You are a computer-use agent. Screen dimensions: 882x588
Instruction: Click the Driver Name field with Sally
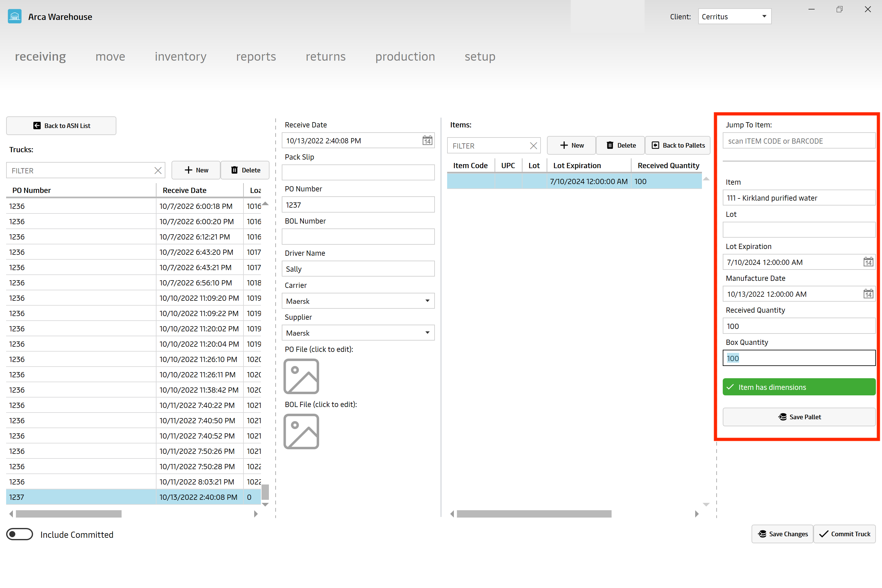pos(358,269)
